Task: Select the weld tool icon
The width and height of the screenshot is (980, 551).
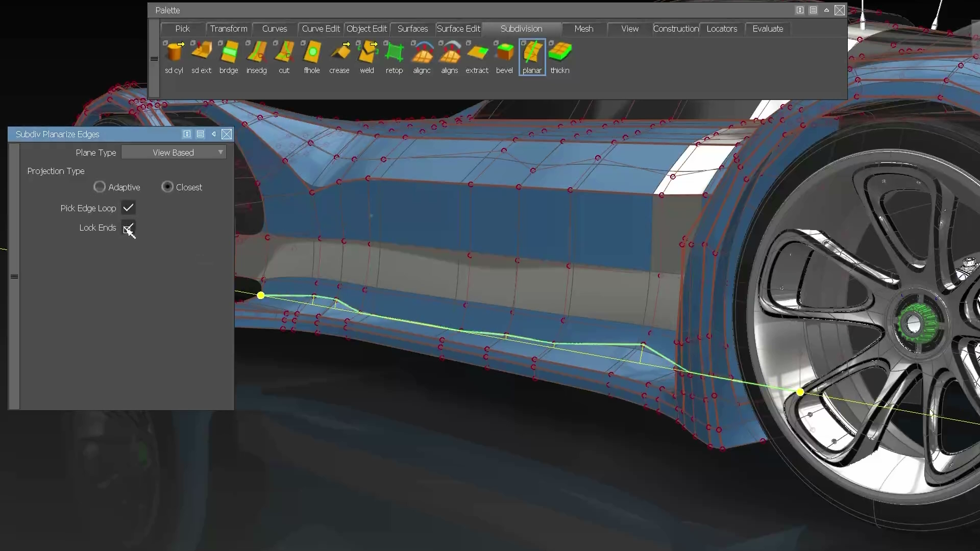Action: pyautogui.click(x=367, y=53)
